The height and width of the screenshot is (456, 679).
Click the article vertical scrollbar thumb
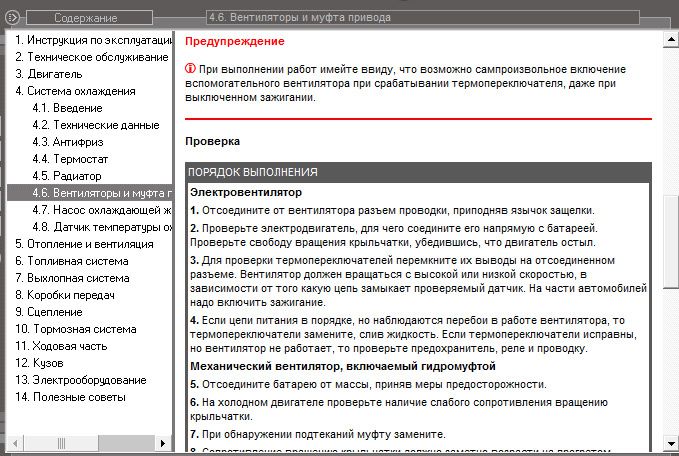671,242
